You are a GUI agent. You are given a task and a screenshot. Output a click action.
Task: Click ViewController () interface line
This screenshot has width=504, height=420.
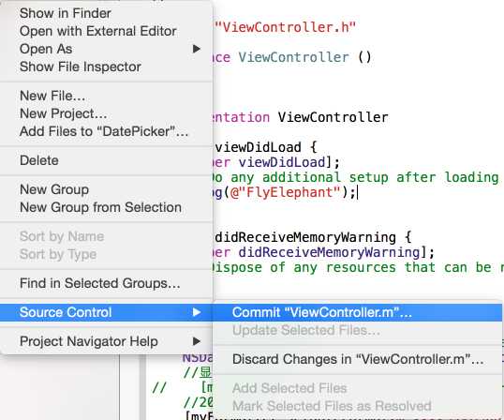[x=304, y=57]
